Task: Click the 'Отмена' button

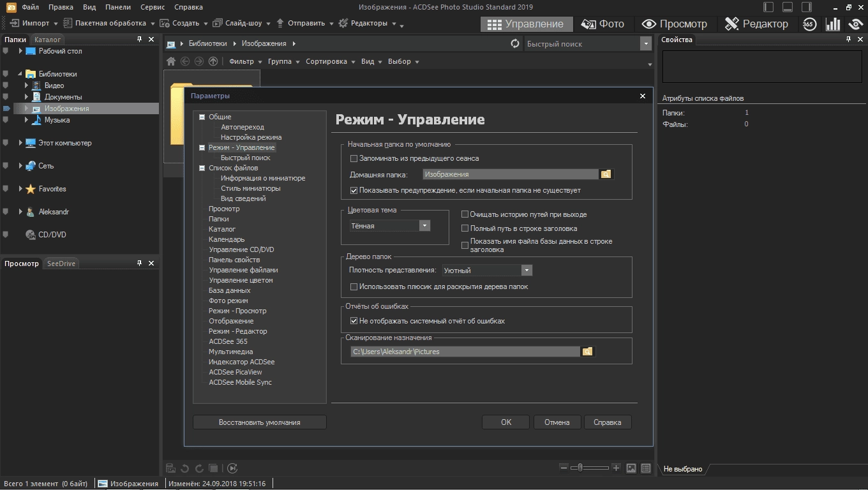Action: [557, 422]
